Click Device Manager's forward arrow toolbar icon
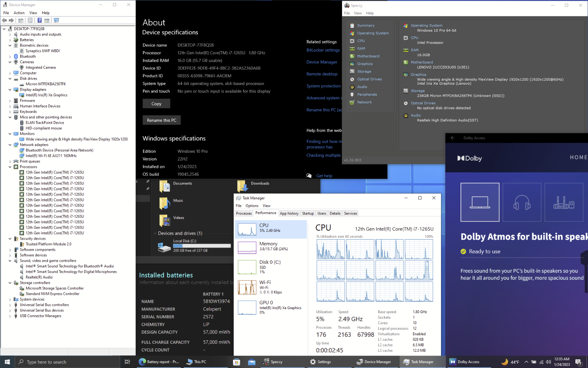 pyautogui.click(x=11, y=21)
